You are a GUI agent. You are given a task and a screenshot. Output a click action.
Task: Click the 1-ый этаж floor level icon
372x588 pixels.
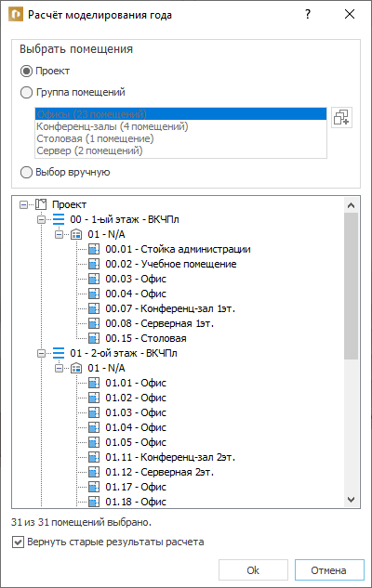59,219
